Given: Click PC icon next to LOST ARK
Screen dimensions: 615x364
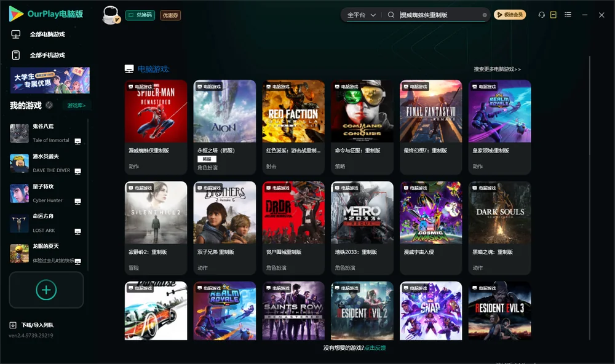Looking at the screenshot, I should click(x=77, y=231).
